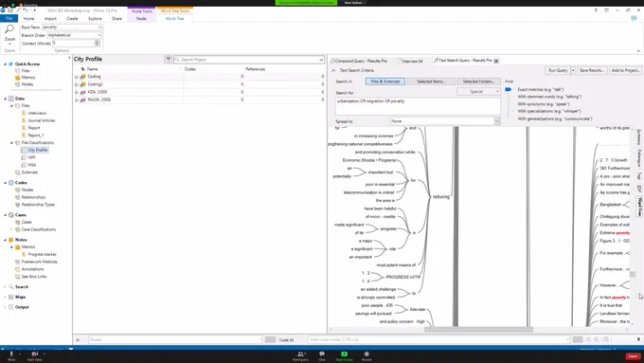The height and width of the screenshot is (363, 644).
Task: Collapse the File Classifications tree node
Action: (x=11, y=143)
